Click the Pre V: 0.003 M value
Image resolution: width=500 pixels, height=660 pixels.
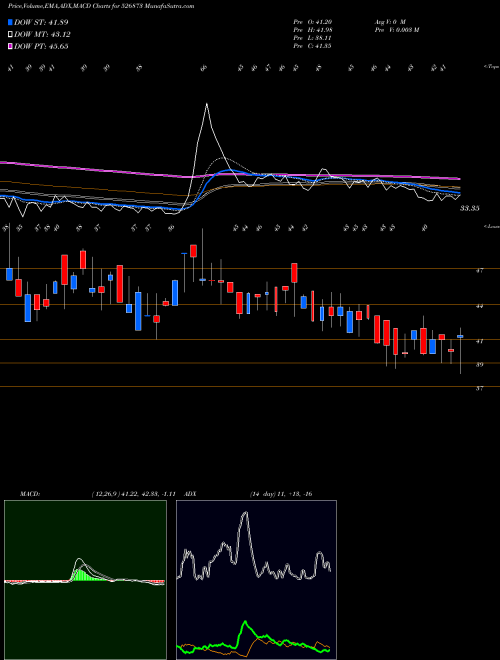(396, 30)
